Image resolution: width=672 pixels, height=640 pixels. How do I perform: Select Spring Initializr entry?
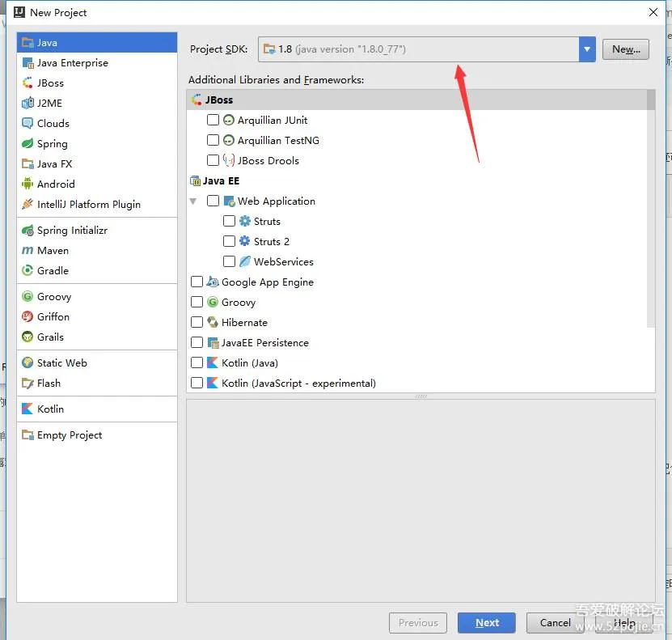coord(97,231)
